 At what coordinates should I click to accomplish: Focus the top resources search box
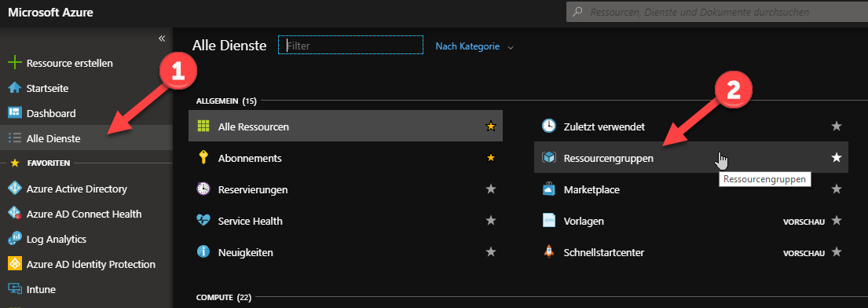pos(717,12)
